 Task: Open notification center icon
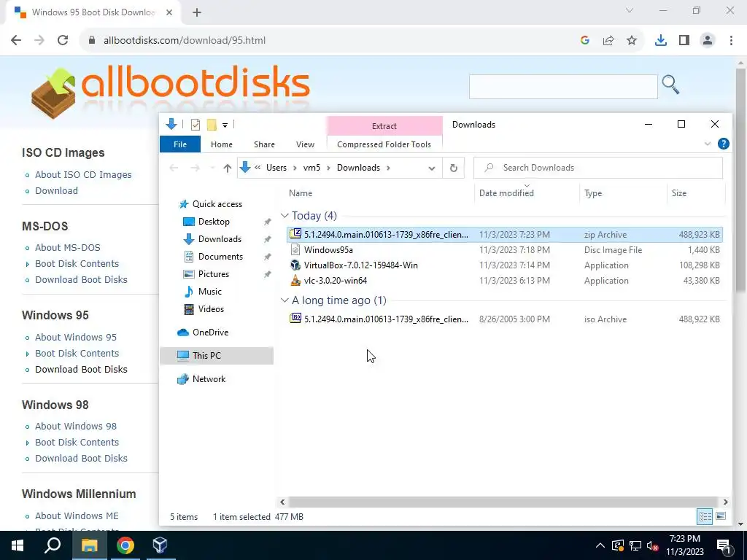(x=723, y=545)
